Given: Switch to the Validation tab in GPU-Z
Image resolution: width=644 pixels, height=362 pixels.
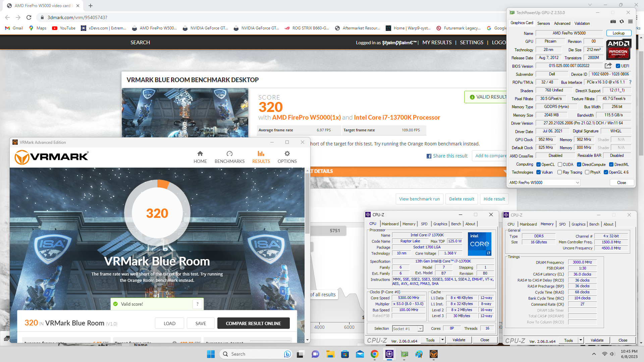Looking at the screenshot, I should 582,23.
